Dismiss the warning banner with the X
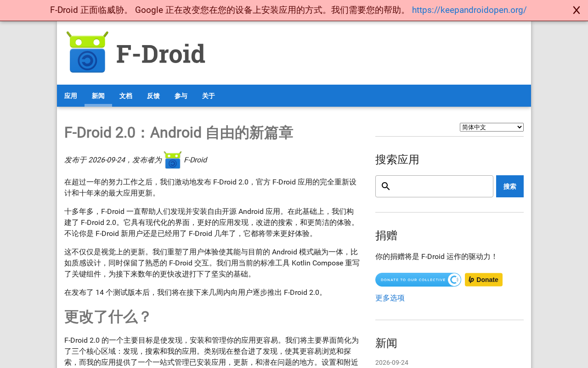 tap(576, 10)
